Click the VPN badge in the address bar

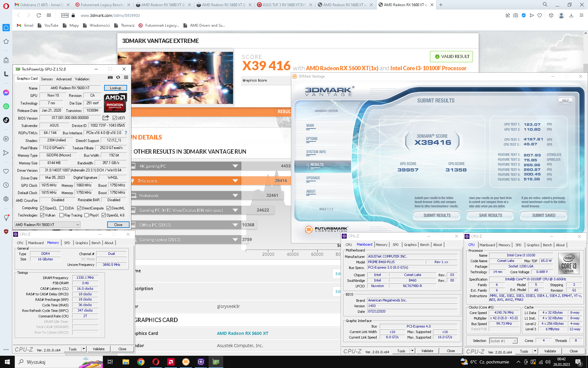[x=65, y=15]
